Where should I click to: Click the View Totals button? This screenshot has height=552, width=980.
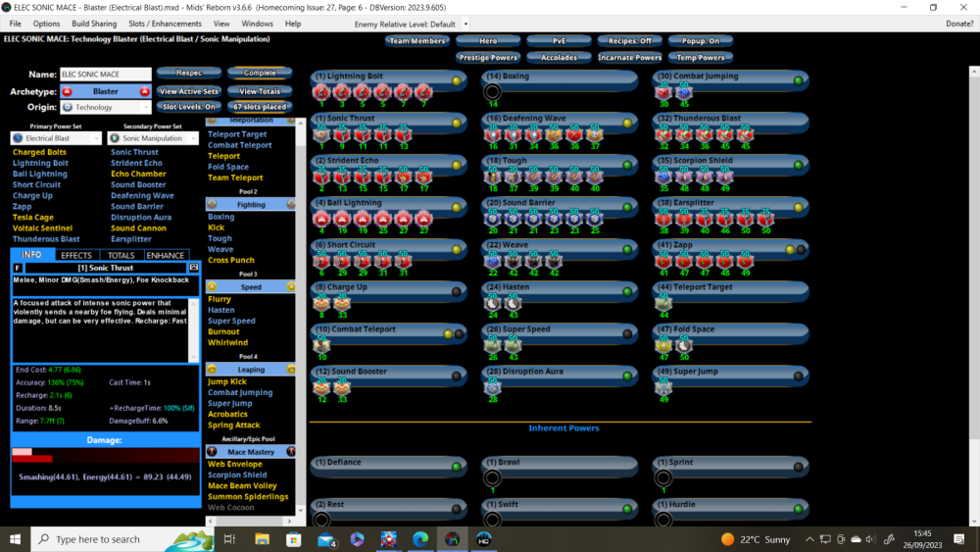click(x=260, y=90)
